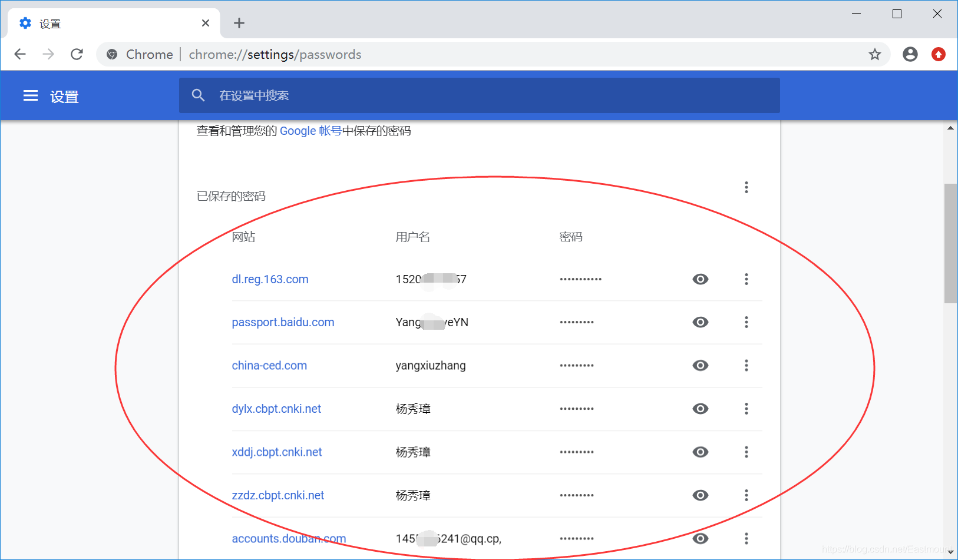958x560 pixels.
Task: Click the 已保存的密码 section heading
Action: (231, 196)
